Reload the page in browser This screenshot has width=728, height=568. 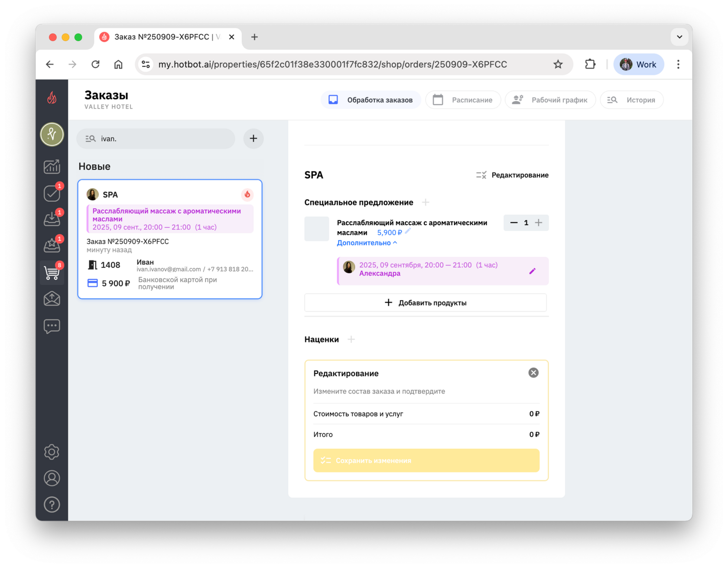[x=95, y=65]
